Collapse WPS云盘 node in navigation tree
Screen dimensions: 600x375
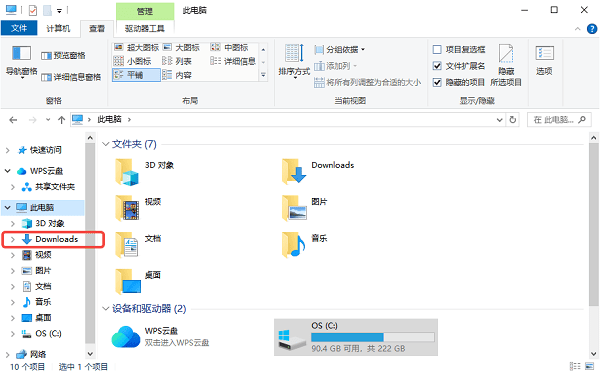(x=8, y=171)
